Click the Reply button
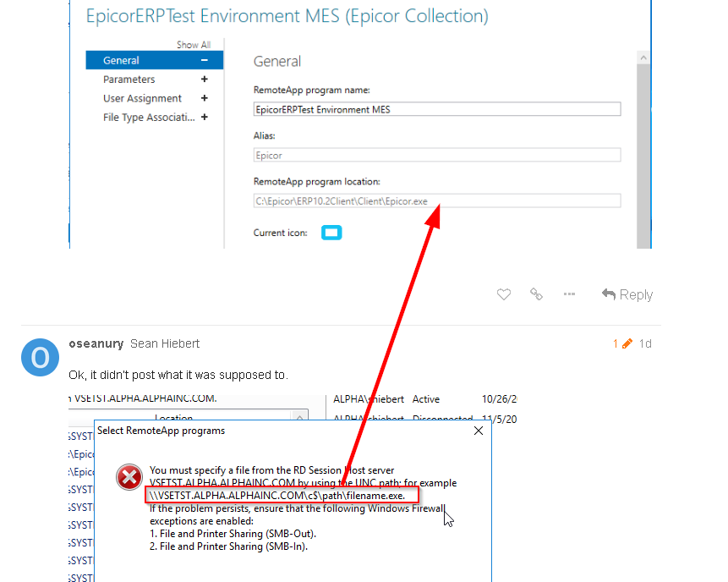 pos(627,294)
